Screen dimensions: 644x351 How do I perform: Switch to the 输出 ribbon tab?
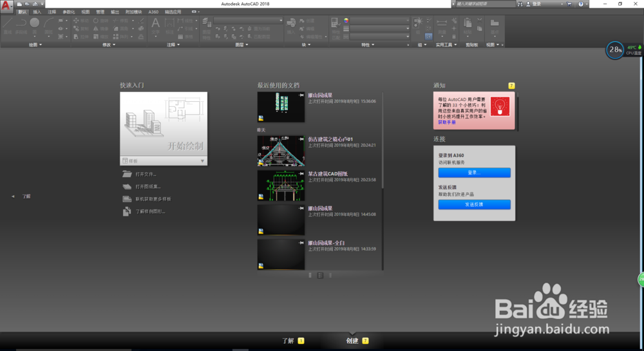point(115,12)
